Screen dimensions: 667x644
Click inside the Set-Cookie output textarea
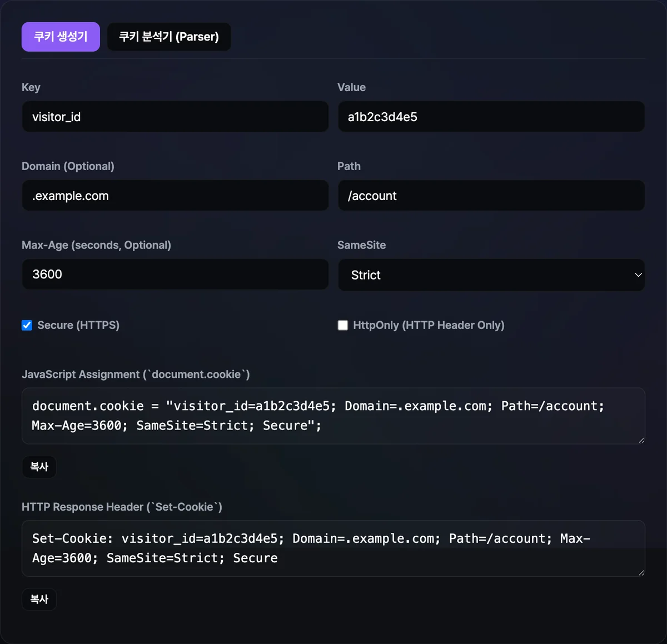(x=333, y=548)
